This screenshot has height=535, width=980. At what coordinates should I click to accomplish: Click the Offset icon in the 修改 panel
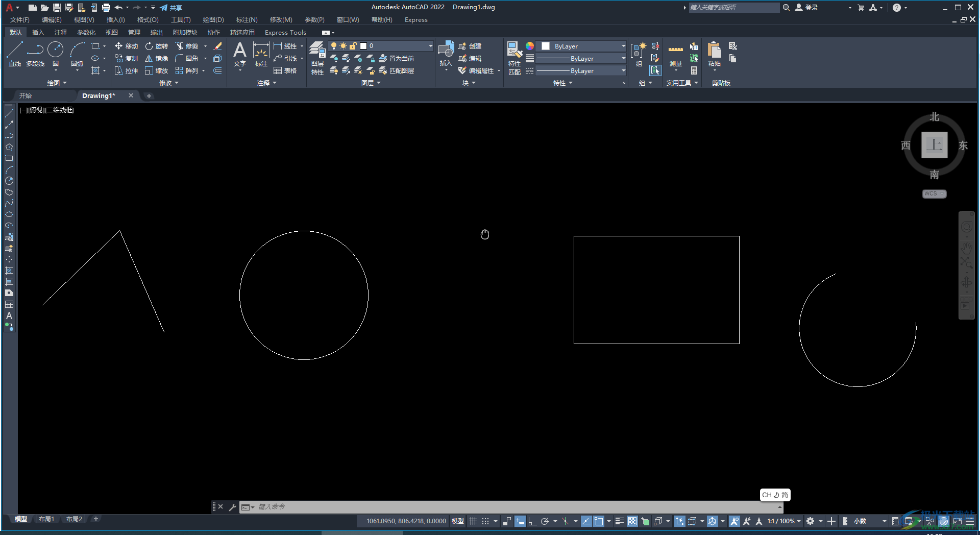(x=218, y=70)
